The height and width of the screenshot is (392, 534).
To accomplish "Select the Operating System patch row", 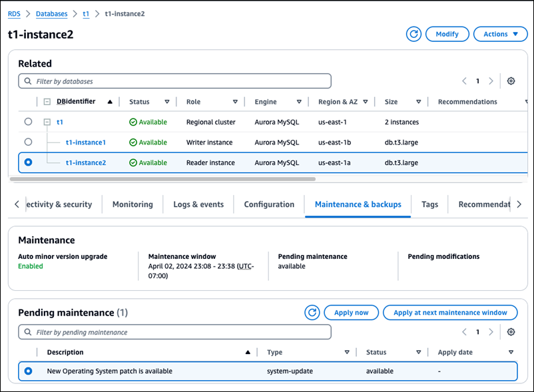I will pos(27,371).
